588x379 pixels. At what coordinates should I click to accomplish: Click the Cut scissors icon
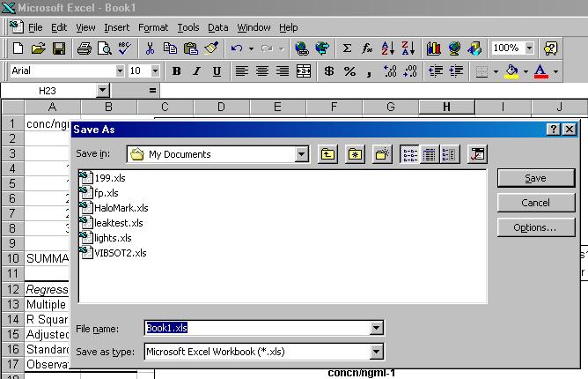pos(150,48)
